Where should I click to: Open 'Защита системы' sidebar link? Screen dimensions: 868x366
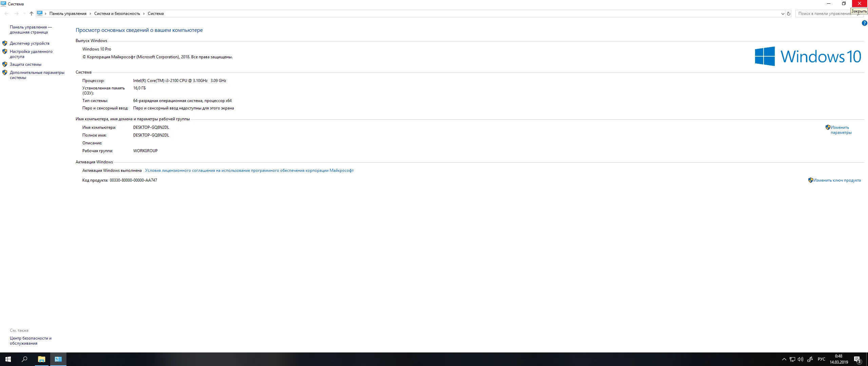click(25, 64)
